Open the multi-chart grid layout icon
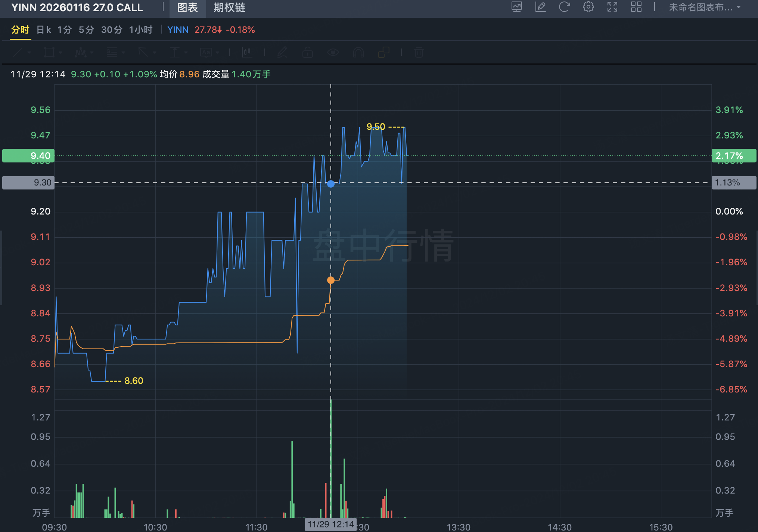 pyautogui.click(x=636, y=7)
